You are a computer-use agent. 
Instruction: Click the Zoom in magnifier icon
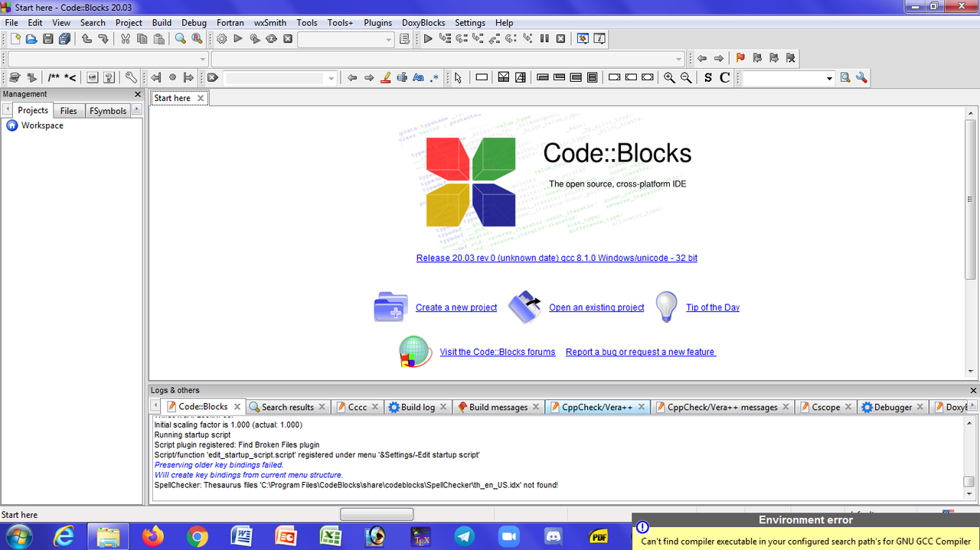tap(669, 77)
